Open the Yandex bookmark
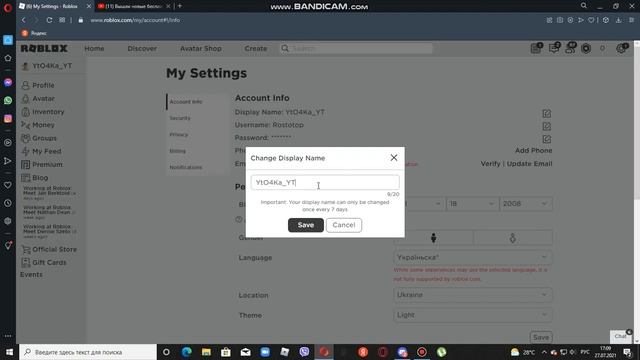Image resolution: width=640 pixels, height=360 pixels. coord(35,33)
